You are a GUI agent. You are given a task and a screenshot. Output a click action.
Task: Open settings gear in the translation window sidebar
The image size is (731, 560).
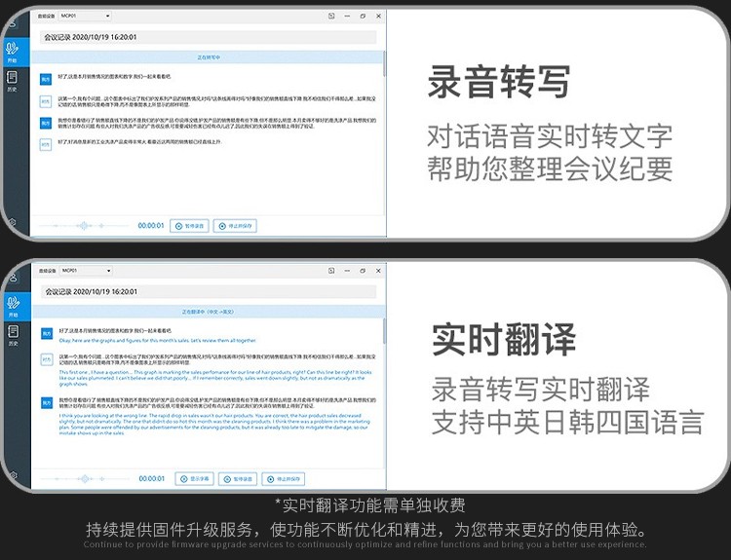click(13, 474)
